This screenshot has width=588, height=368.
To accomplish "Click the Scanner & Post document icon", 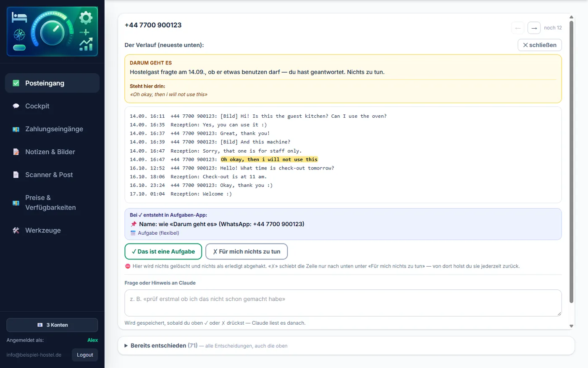I will (x=16, y=175).
